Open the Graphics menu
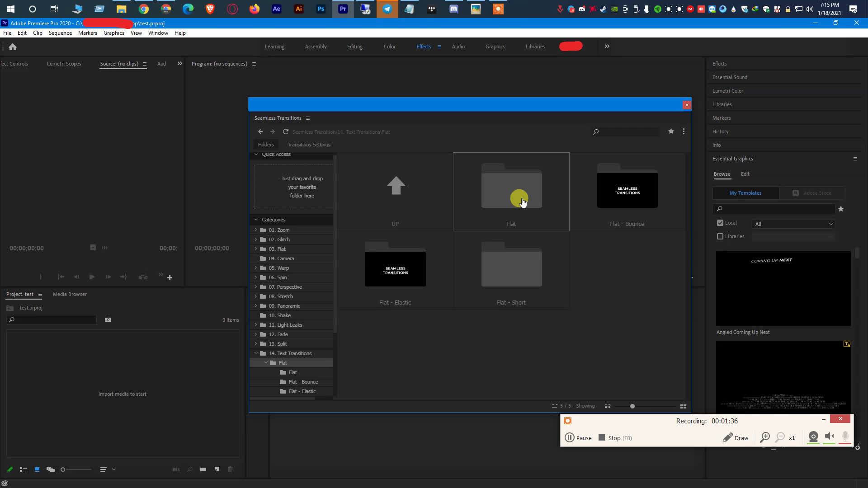 (113, 33)
